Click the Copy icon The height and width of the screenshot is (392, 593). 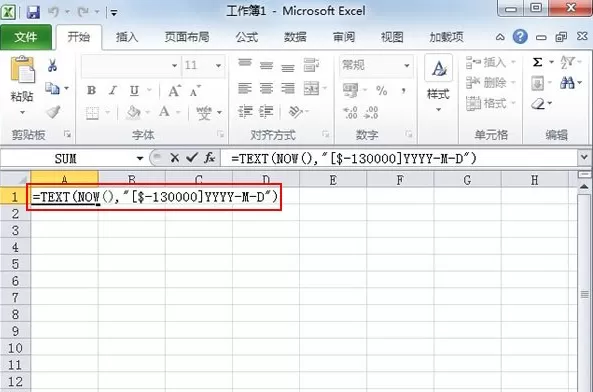click(x=53, y=88)
